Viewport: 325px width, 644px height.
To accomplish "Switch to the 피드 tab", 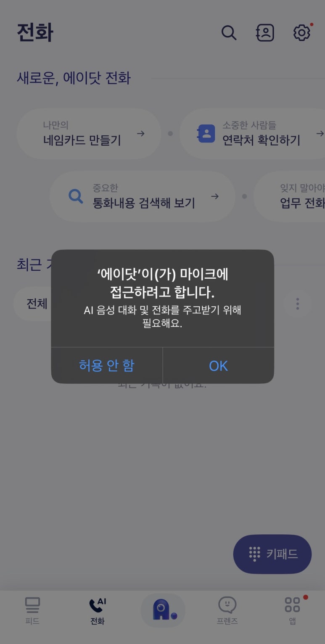I will (32, 610).
